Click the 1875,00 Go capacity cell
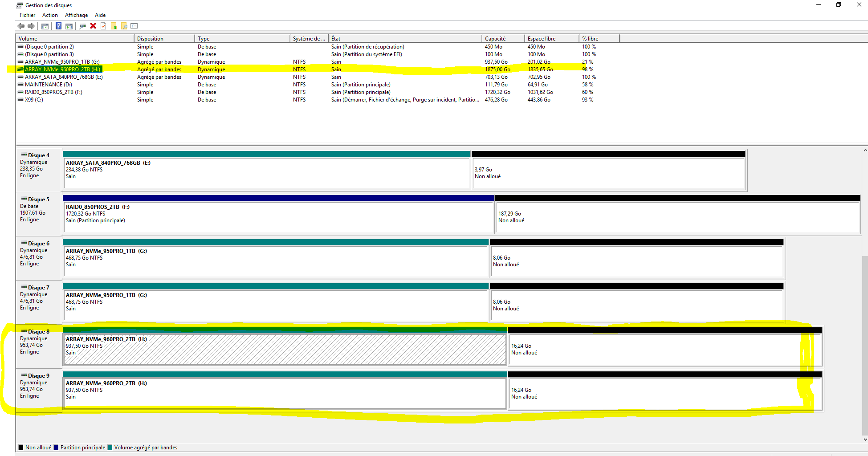 (497, 69)
